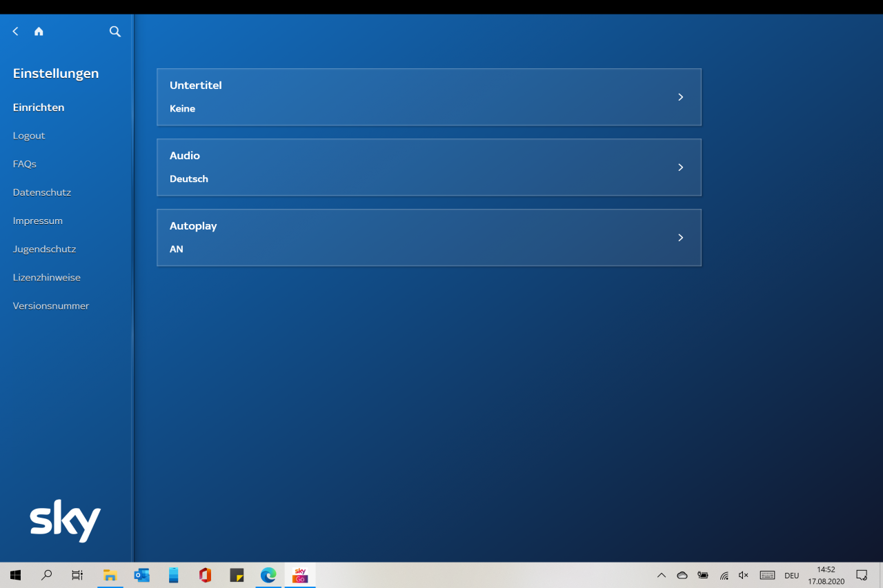This screenshot has height=588, width=883.
Task: Click the Audio setting title
Action: point(185,156)
